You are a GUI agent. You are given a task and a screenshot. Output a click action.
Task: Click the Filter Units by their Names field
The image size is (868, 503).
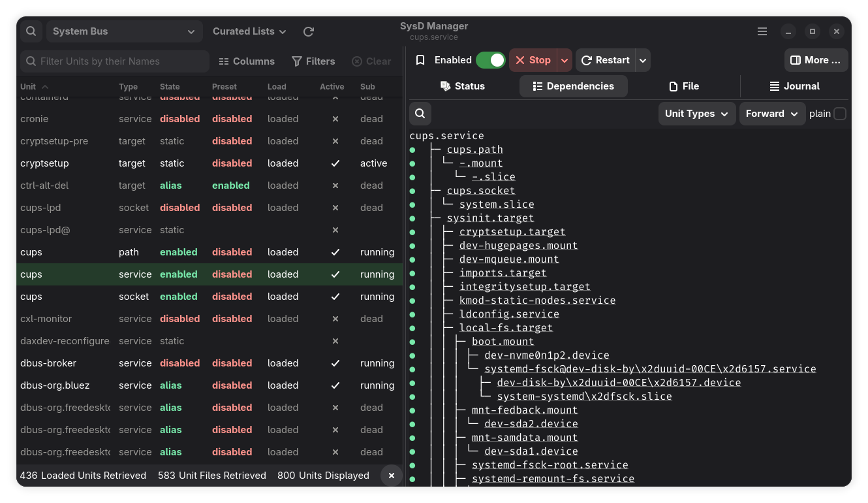115,61
